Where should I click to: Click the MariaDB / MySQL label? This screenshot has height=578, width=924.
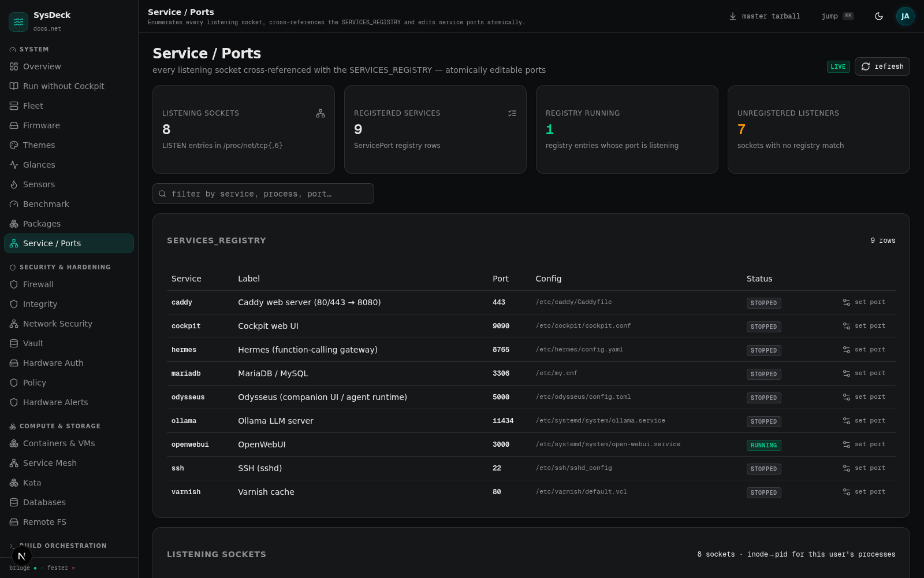pos(273,373)
